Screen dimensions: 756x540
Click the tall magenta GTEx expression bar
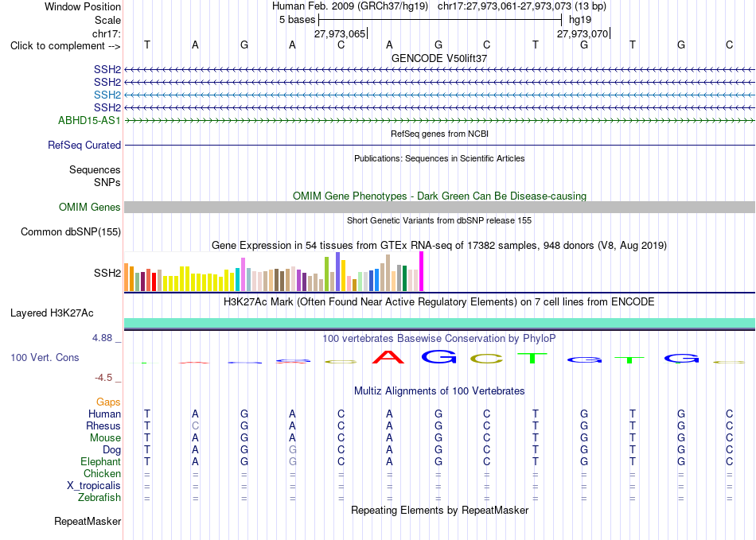422,271
